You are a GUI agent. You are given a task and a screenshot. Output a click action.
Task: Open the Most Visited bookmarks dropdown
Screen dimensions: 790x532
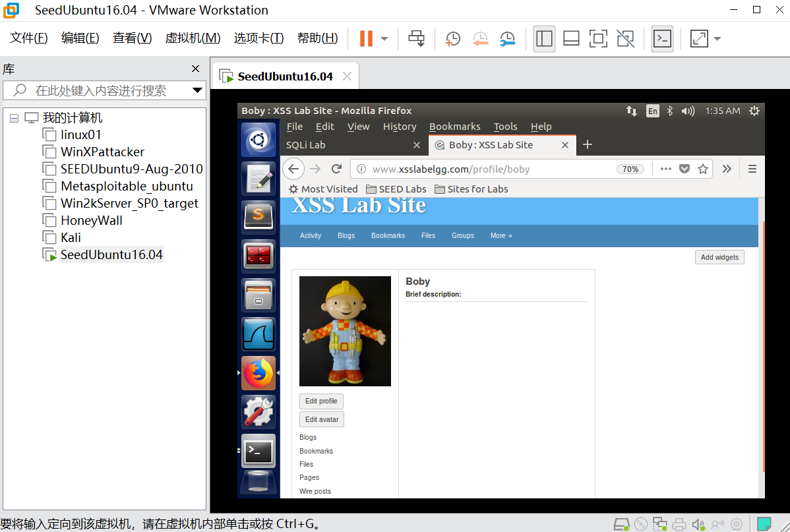(x=323, y=189)
